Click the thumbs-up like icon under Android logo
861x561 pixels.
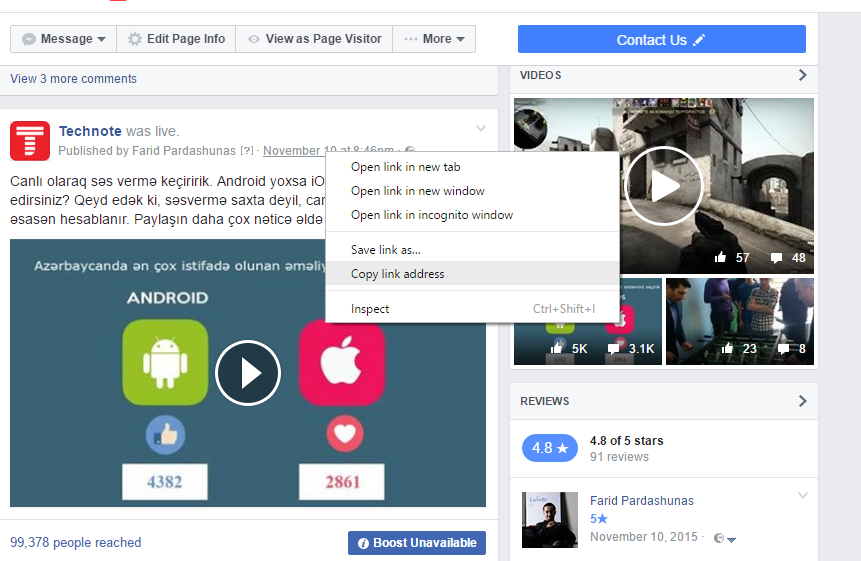165,434
